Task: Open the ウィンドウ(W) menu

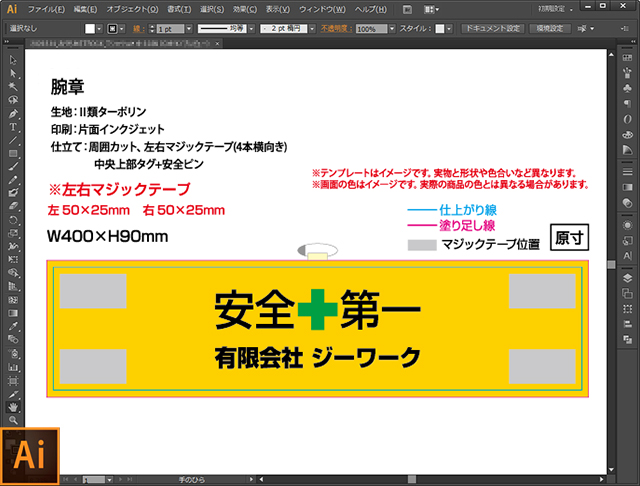Action: click(x=326, y=9)
